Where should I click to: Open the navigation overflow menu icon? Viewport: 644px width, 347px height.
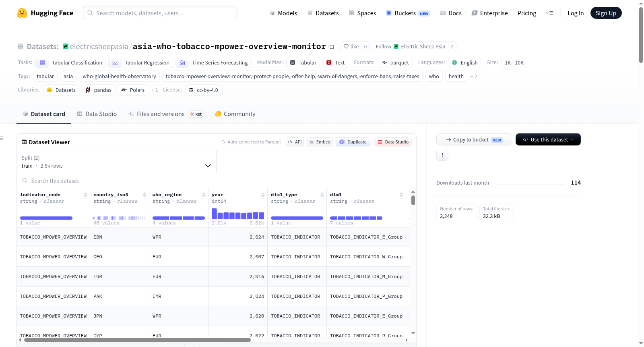click(x=549, y=13)
